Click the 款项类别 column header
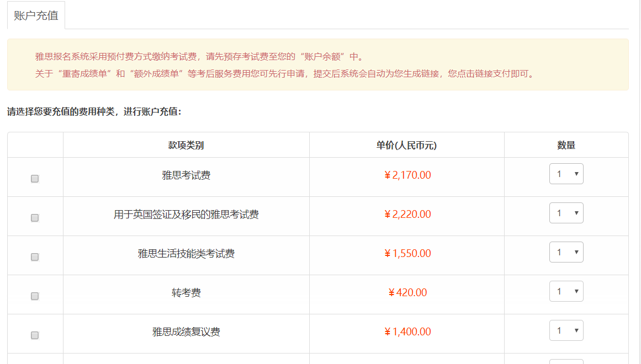641x364 pixels. (x=186, y=146)
